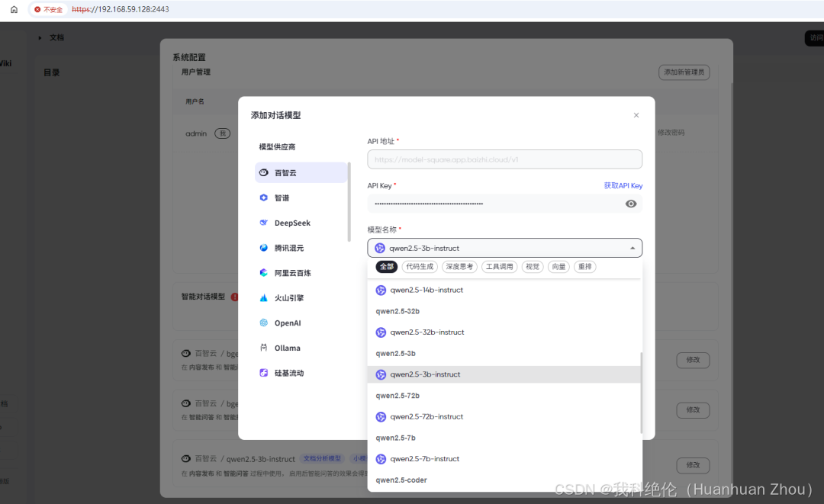
Task: Click the 智能对话模型 section label
Action: (203, 297)
